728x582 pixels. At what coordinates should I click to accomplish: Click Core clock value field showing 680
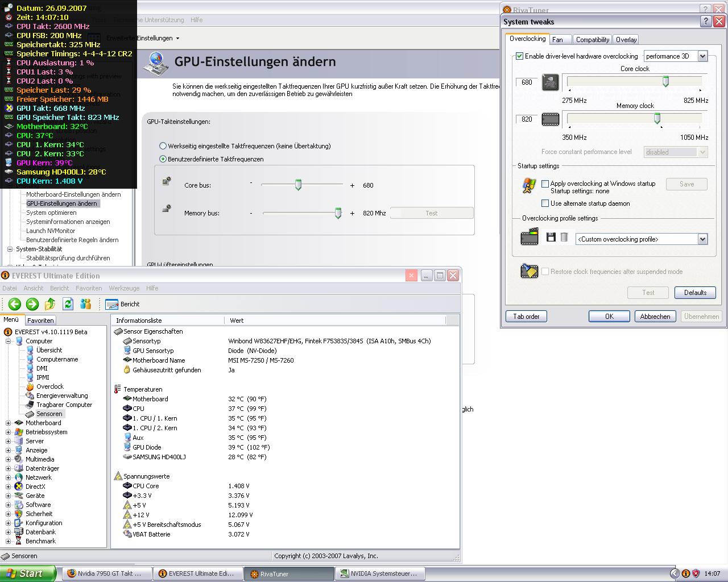(527, 82)
